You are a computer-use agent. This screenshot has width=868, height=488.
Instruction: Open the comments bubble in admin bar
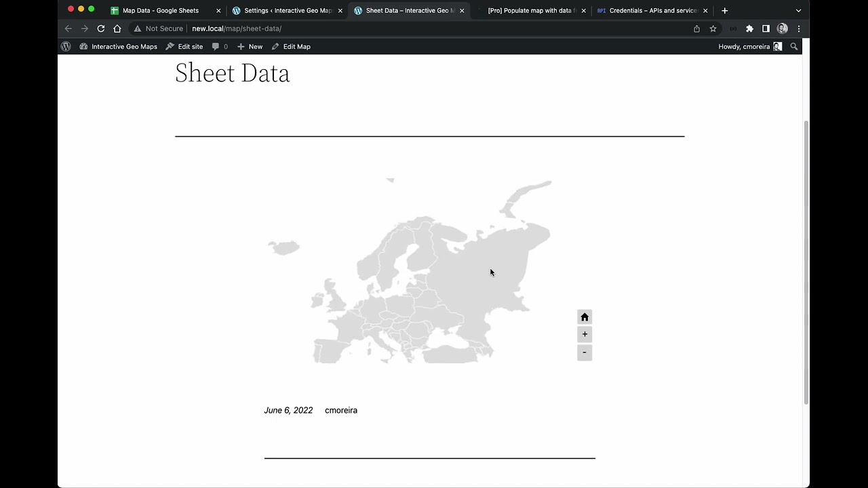coord(220,47)
